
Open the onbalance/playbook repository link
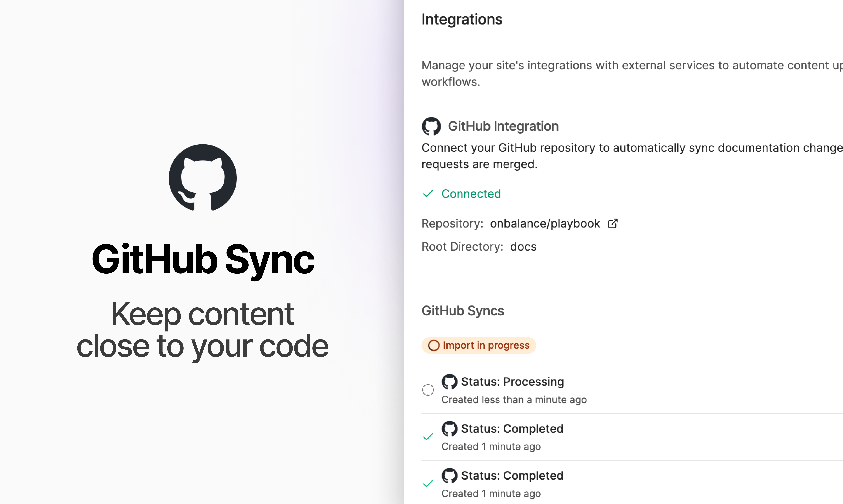[545, 223]
